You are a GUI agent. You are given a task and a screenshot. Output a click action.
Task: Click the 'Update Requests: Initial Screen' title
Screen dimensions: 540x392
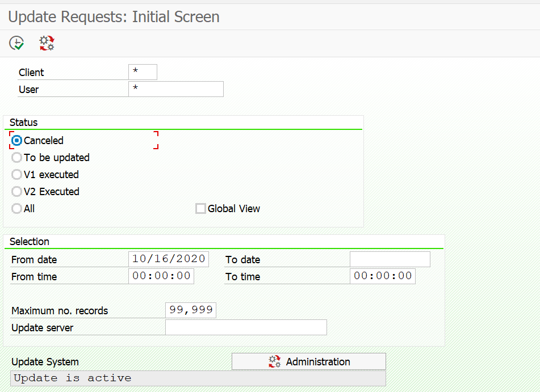click(114, 17)
